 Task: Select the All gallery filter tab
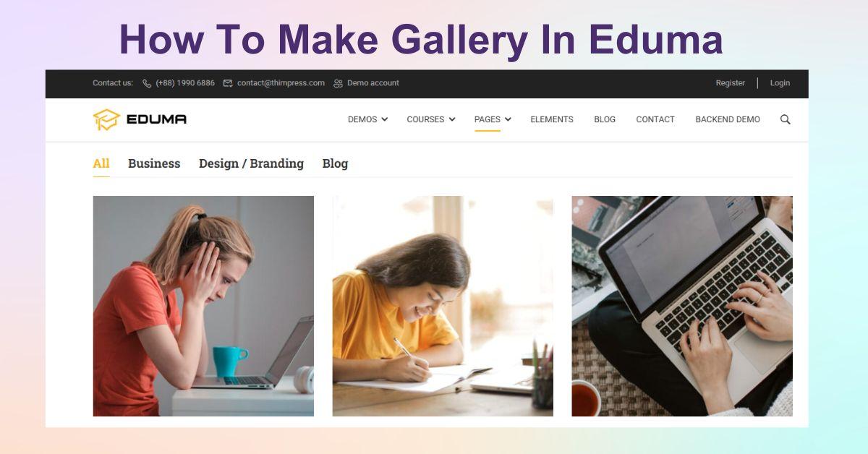tap(101, 163)
